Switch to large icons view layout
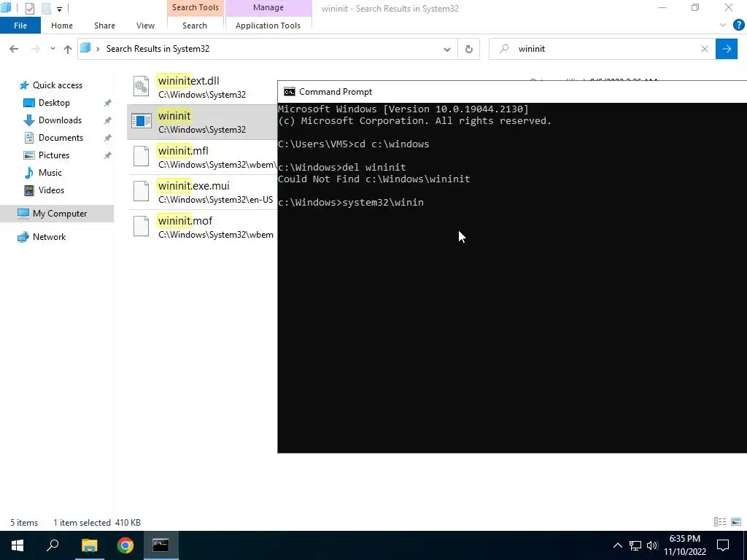Screen dimensions: 747x560 736,522
